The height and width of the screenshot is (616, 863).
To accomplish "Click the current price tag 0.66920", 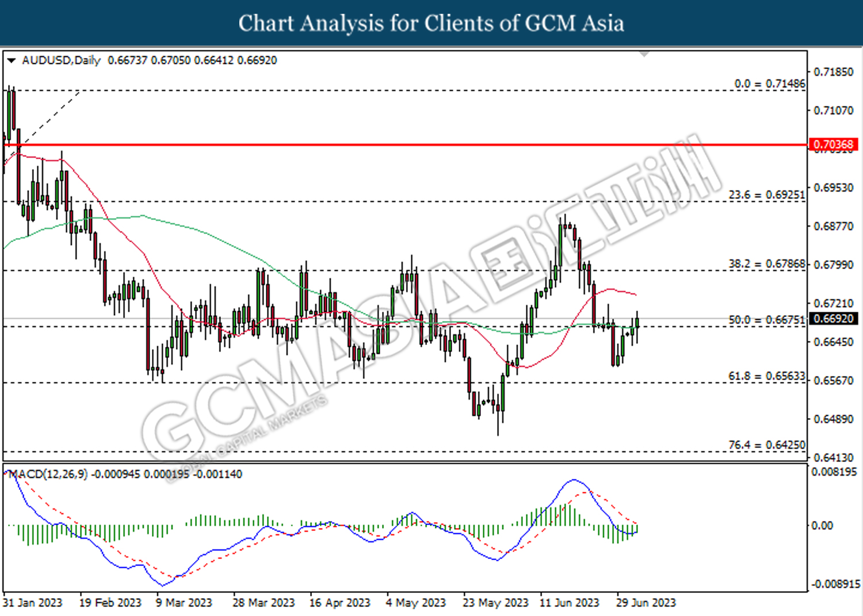I will click(x=834, y=319).
